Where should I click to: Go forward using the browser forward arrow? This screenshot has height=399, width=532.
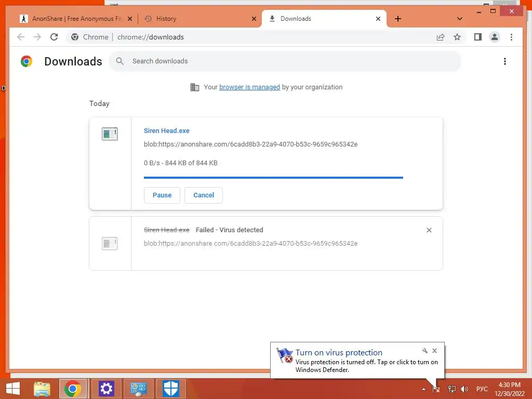click(x=37, y=37)
